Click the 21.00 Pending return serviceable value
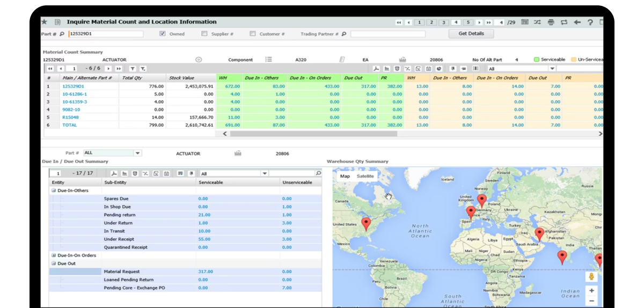 pyautogui.click(x=203, y=215)
